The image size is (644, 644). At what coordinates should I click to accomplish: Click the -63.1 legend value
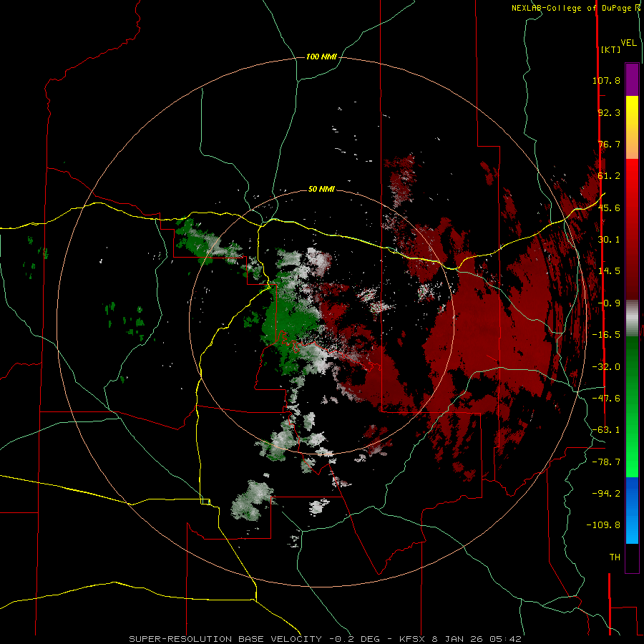pos(606,430)
